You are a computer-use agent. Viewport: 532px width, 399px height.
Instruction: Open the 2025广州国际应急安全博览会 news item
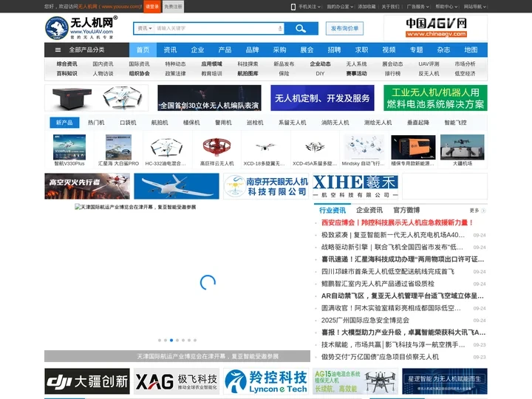pos(365,320)
